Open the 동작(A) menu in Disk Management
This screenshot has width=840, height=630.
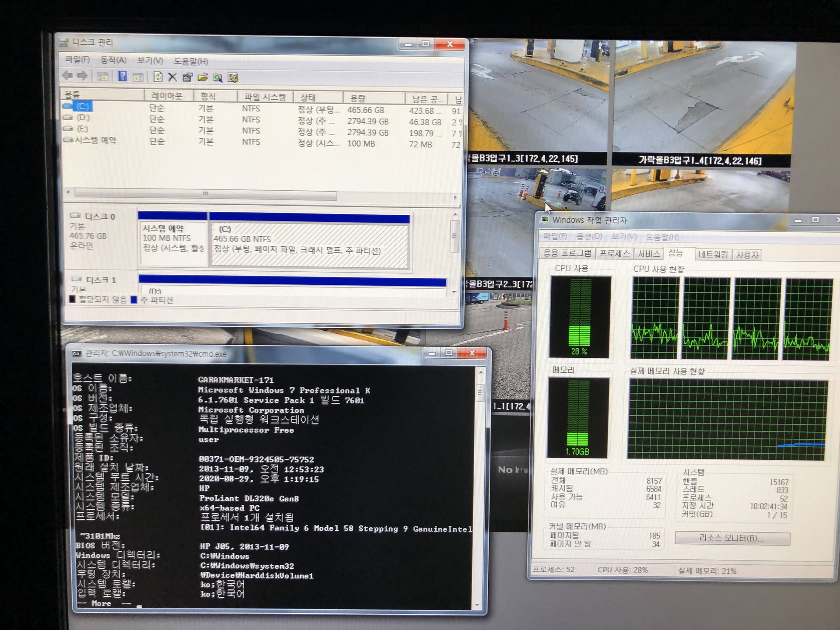[113, 60]
